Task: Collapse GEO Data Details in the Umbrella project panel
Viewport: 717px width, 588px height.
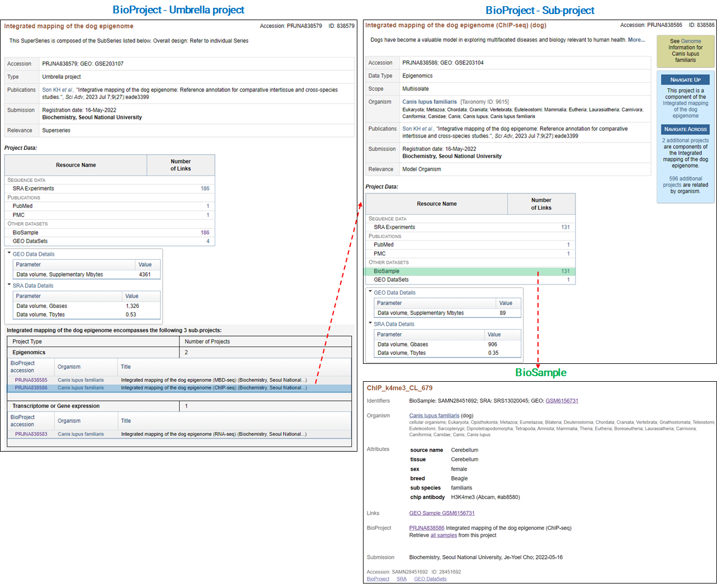Action: [10, 253]
